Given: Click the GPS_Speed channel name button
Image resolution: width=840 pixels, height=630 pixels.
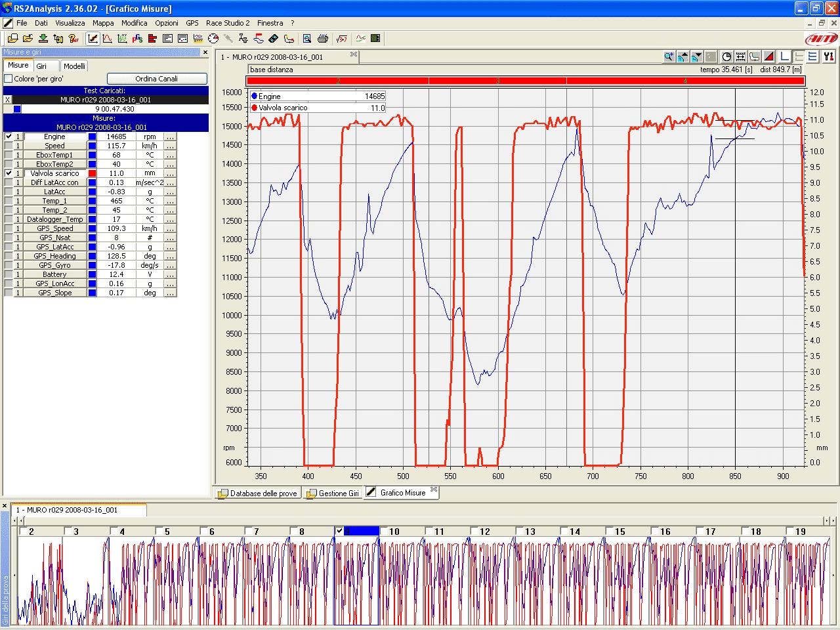Looking at the screenshot, I should 54,228.
